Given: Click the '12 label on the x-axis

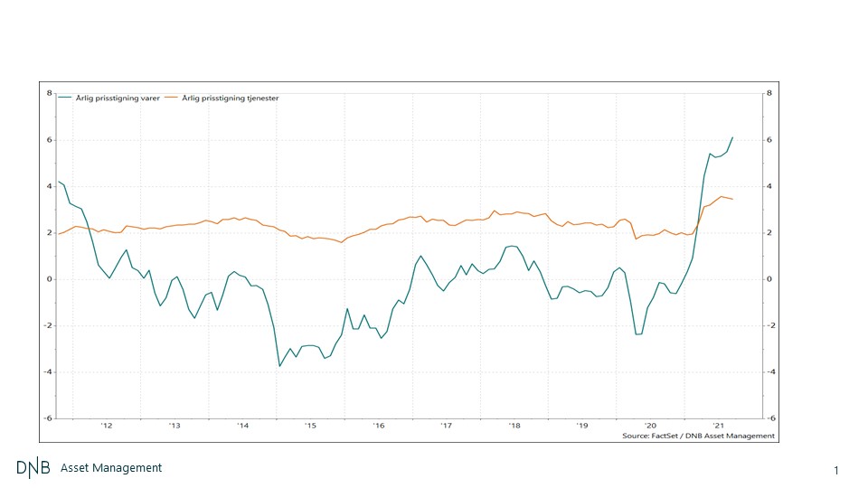Looking at the screenshot, I should (106, 425).
